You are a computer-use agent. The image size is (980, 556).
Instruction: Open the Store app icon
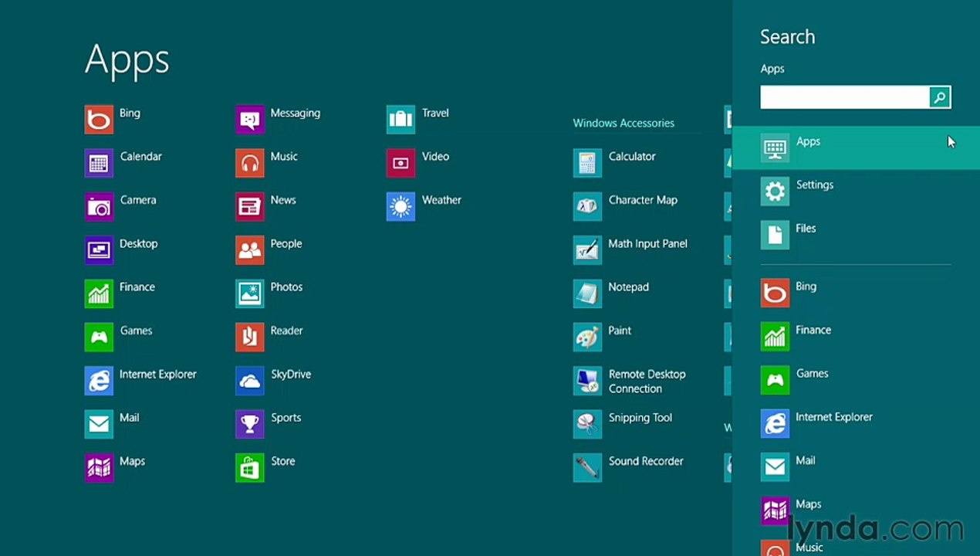[250, 468]
